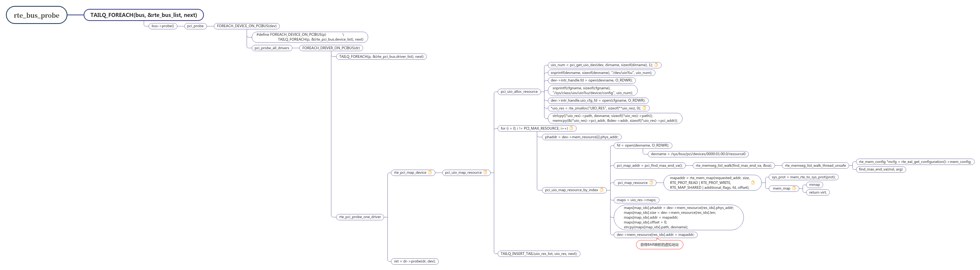Screen dimensions: 980x270
Task: Select the snprintf(cfgname...) node
Action: [592, 91]
